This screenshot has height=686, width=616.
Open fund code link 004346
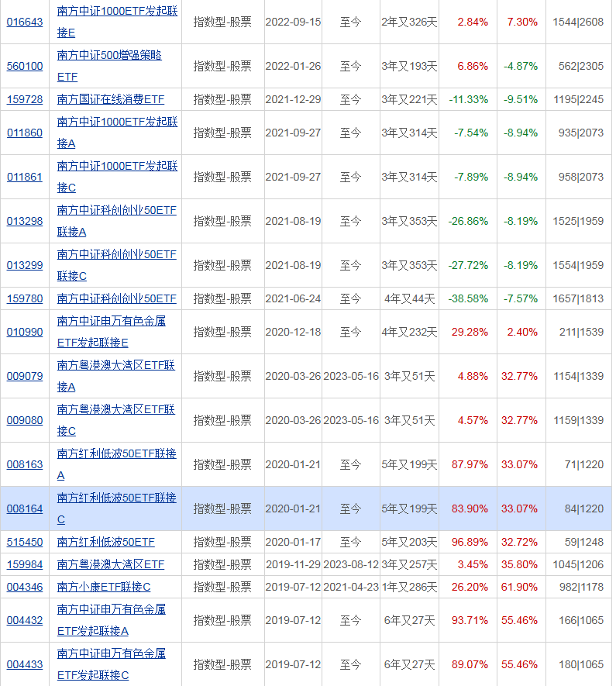[25, 587]
